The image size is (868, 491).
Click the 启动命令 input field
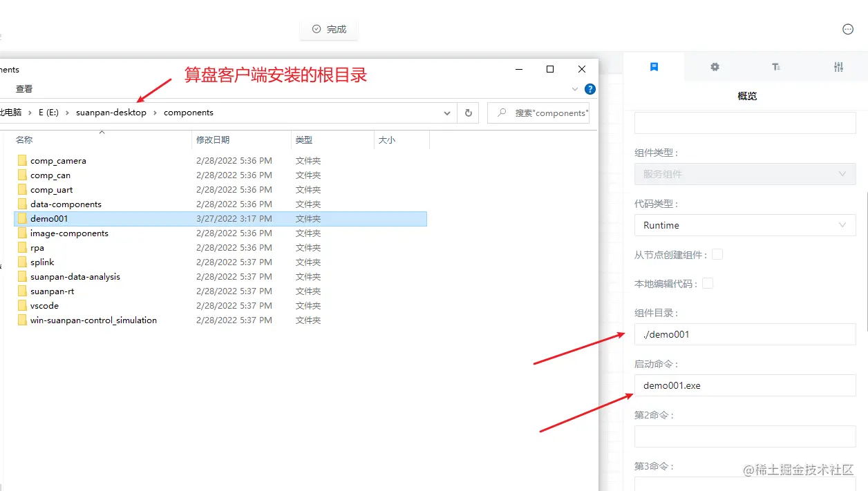pyautogui.click(x=745, y=385)
